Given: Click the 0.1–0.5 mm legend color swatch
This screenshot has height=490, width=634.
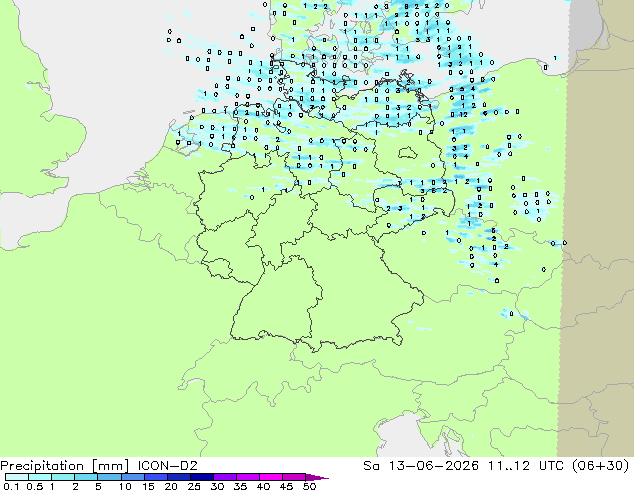Looking at the screenshot, I should pyautogui.click(x=17, y=477).
